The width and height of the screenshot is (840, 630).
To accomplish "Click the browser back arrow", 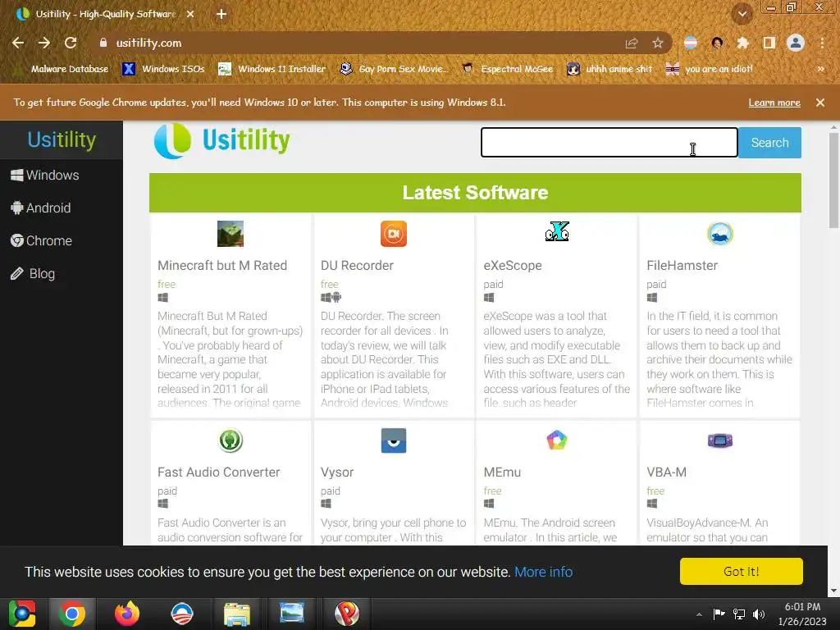I will point(18,43).
